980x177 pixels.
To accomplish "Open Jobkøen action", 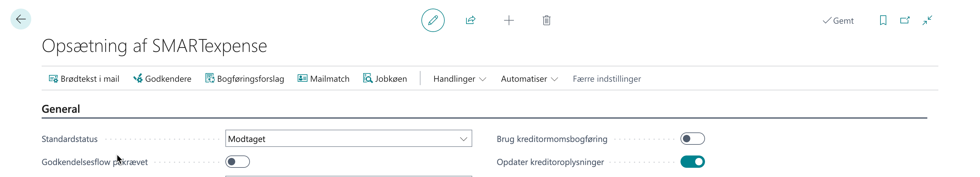I will click(385, 79).
